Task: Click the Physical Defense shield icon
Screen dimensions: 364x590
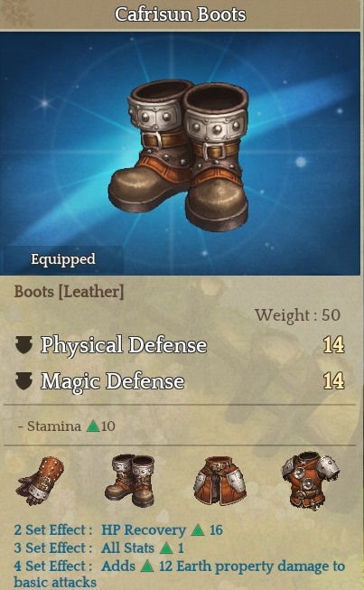Action: tap(23, 344)
